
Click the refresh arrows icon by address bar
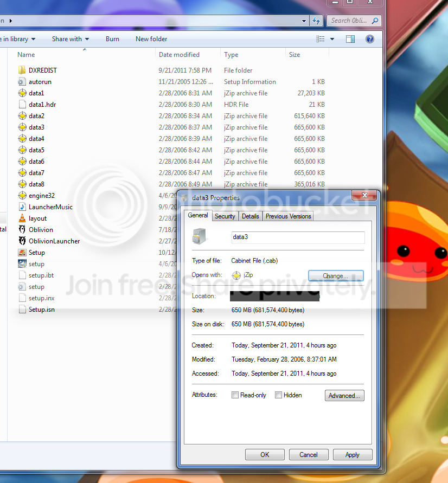[316, 21]
